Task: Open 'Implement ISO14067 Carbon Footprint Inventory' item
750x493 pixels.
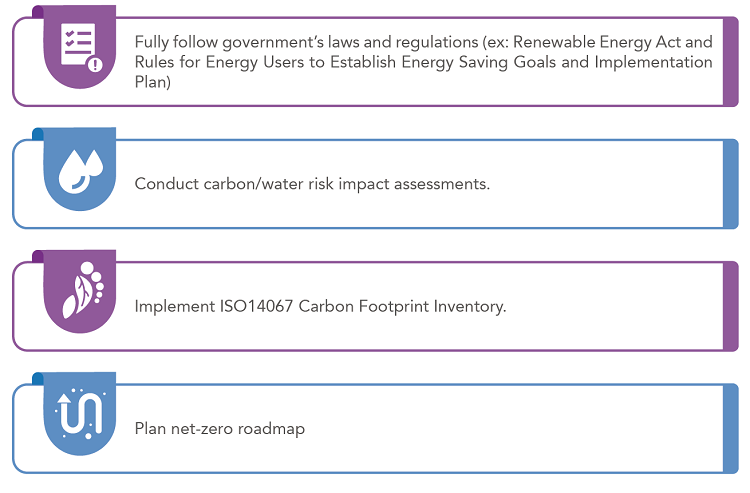Action: tap(320, 306)
